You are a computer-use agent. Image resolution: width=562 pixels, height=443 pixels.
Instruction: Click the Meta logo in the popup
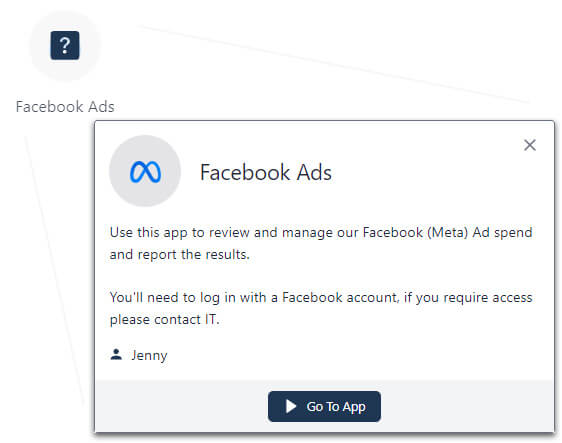[145, 172]
